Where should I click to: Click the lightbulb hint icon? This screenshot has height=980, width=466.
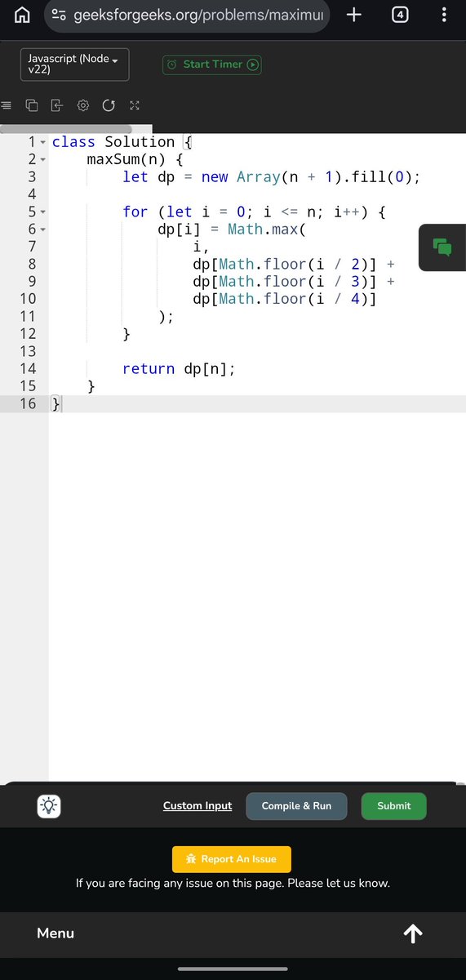pos(50,806)
